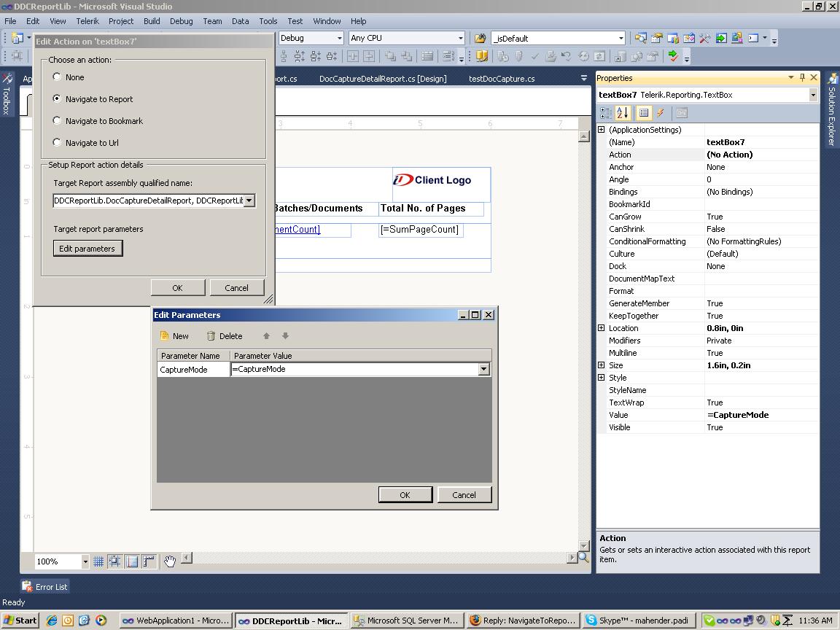Screen dimensions: 840x630
Task: Switch to testDocCapture.cs tab
Action: (502, 79)
